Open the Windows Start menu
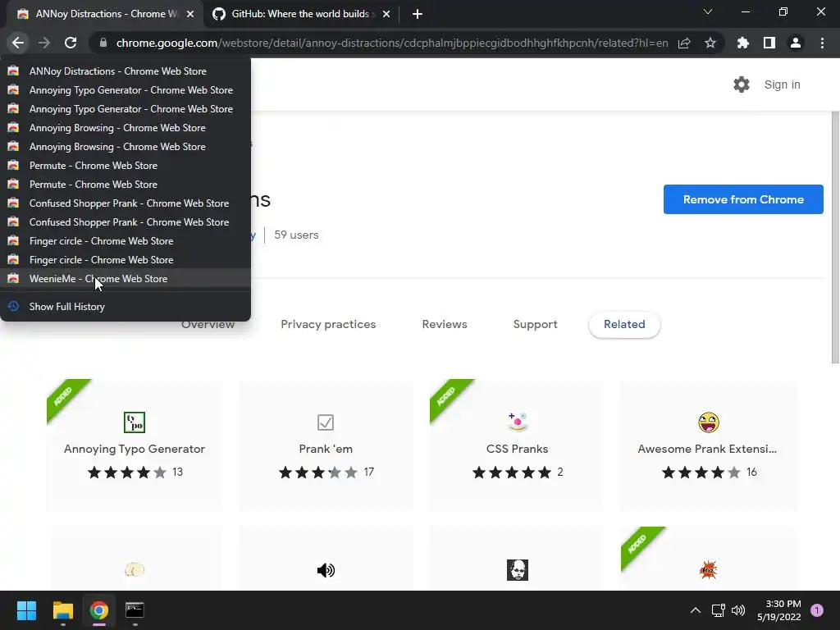The width and height of the screenshot is (840, 630). [x=26, y=610]
